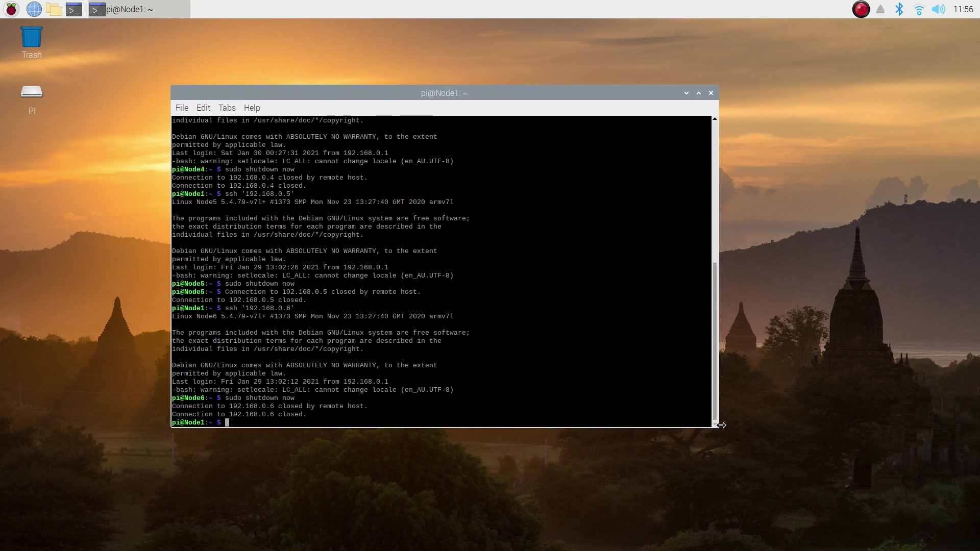Open the Help menu in terminal

tap(252, 108)
